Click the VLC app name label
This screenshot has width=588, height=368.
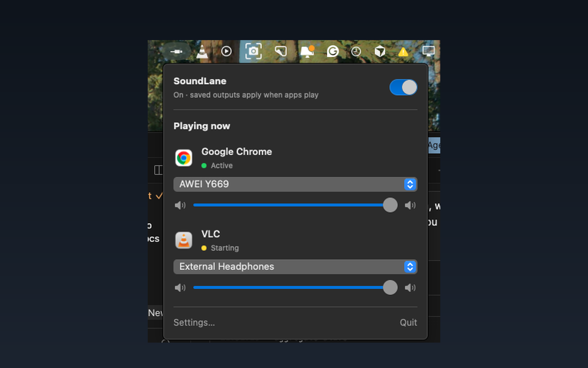point(211,234)
